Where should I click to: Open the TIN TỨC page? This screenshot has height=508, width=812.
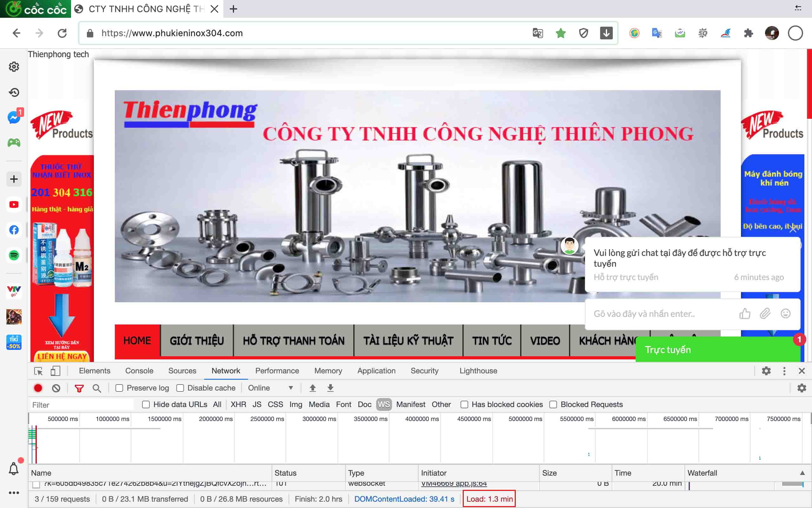pyautogui.click(x=492, y=341)
